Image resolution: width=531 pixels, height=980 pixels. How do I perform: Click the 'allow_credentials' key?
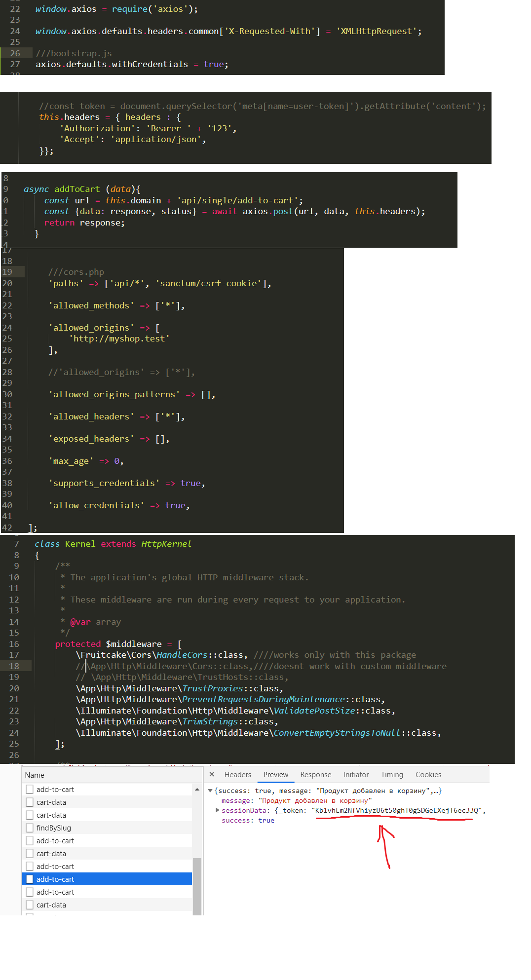click(96, 505)
